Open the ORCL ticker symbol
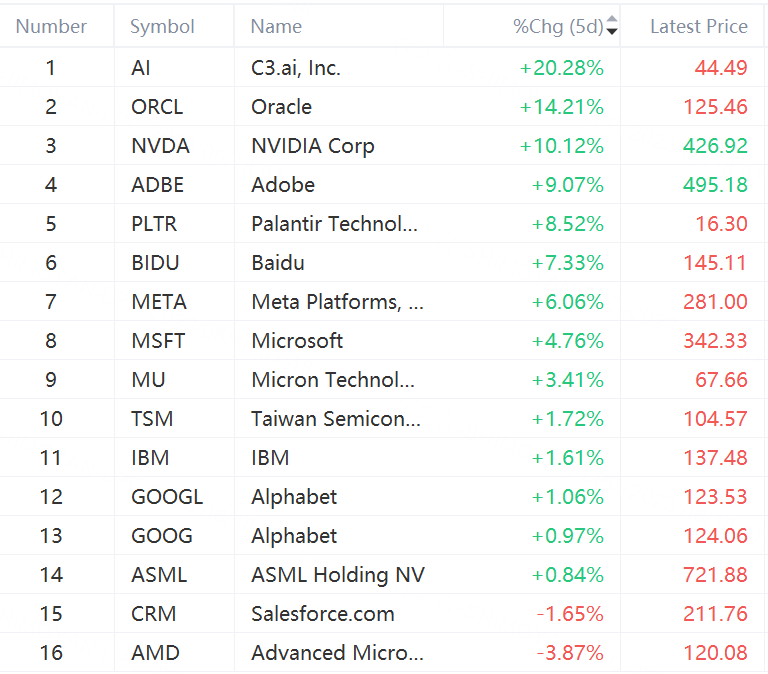This screenshot has width=768, height=674. [157, 107]
